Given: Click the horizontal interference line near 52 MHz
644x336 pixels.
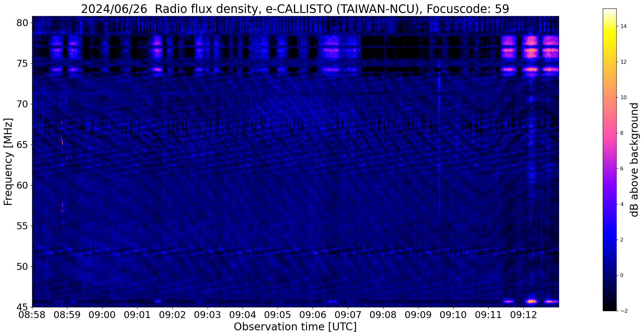Looking at the screenshot, I should pyautogui.click(x=295, y=252).
